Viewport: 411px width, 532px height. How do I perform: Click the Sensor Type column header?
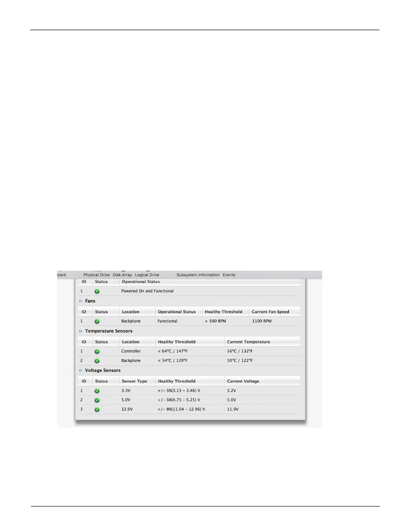tap(134, 381)
